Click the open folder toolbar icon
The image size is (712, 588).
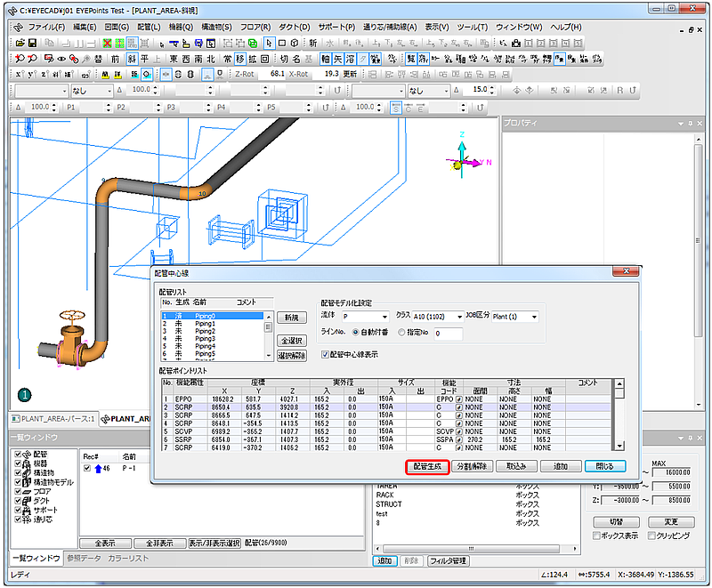coord(20,43)
